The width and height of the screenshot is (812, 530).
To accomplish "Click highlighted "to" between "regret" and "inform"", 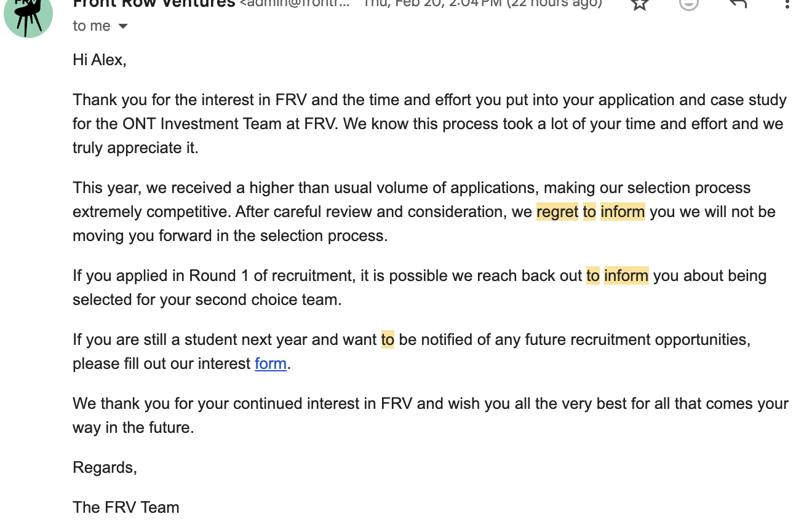I will (x=589, y=212).
